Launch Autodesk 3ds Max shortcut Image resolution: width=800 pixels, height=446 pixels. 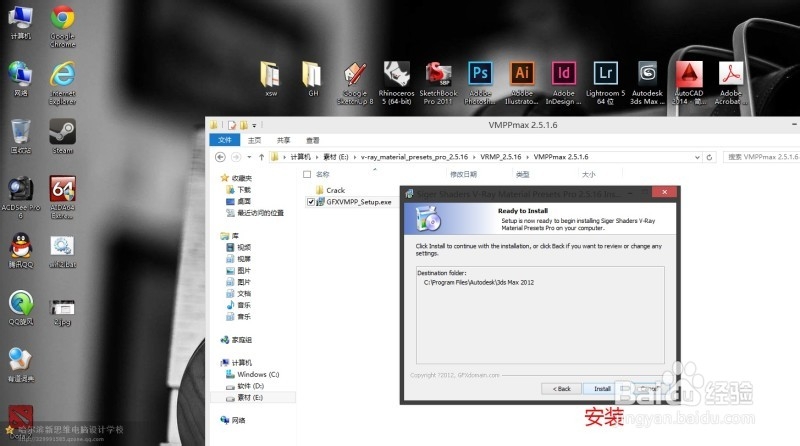(x=647, y=83)
